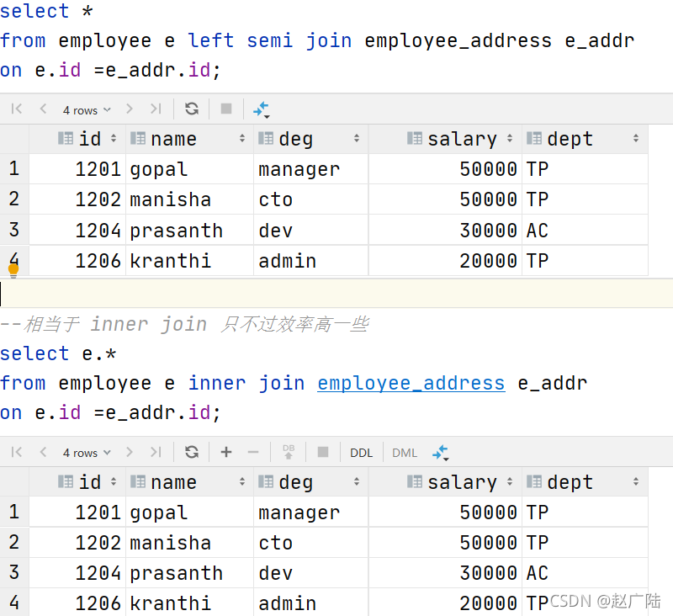673x616 pixels.
Task: Select row number 1 in upper grid
Action: click(14, 168)
